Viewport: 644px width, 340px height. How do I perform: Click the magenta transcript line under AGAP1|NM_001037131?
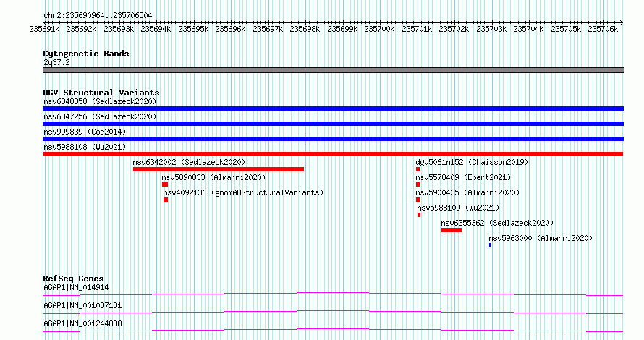333,312
